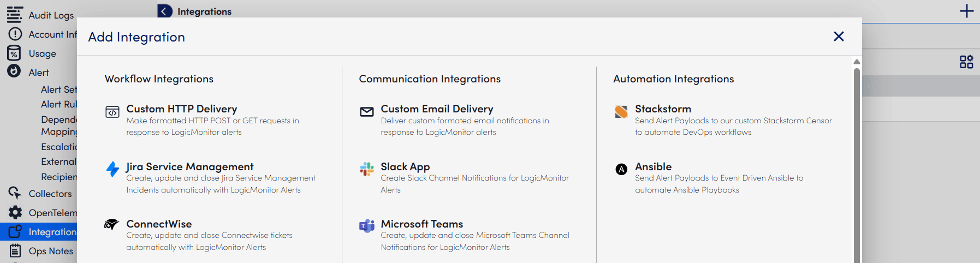Choose the Slack App integration title
This screenshot has width=980, height=263.
[x=405, y=166]
